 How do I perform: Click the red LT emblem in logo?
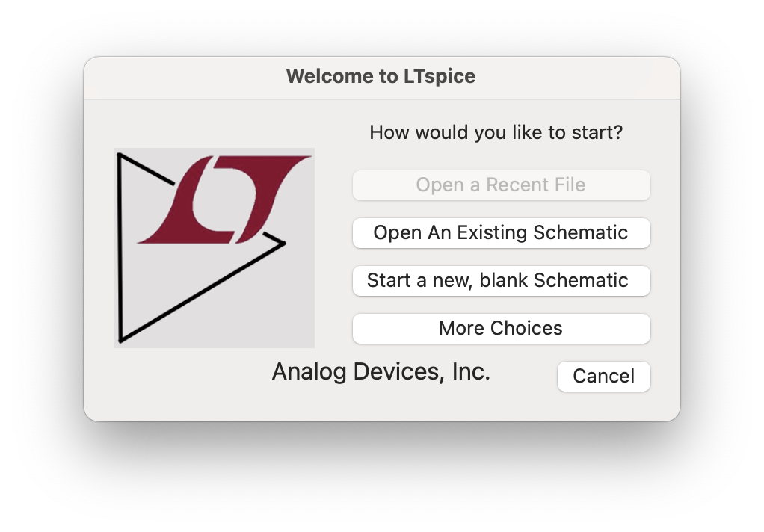224,199
